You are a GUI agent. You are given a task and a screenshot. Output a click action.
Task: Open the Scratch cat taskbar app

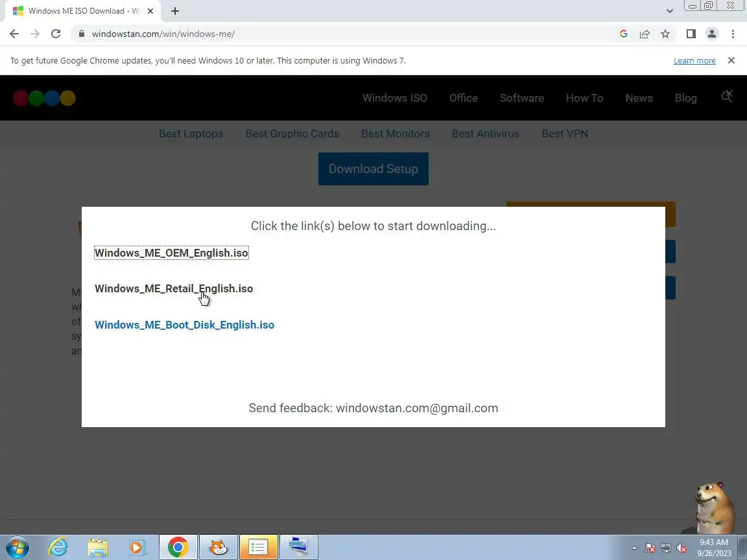click(218, 547)
